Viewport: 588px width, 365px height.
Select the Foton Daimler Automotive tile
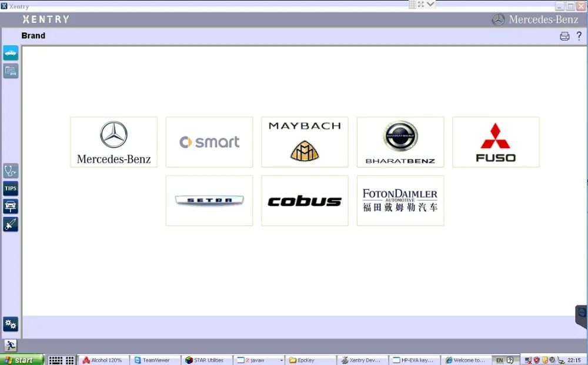(x=400, y=200)
